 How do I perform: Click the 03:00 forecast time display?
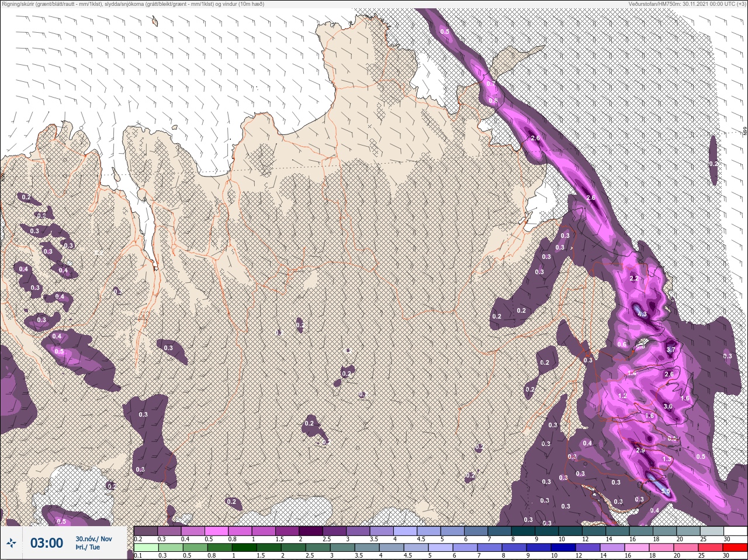click(47, 543)
